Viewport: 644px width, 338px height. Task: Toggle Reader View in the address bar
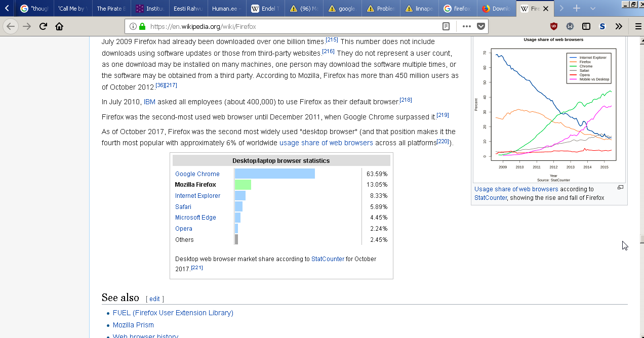coord(446,26)
